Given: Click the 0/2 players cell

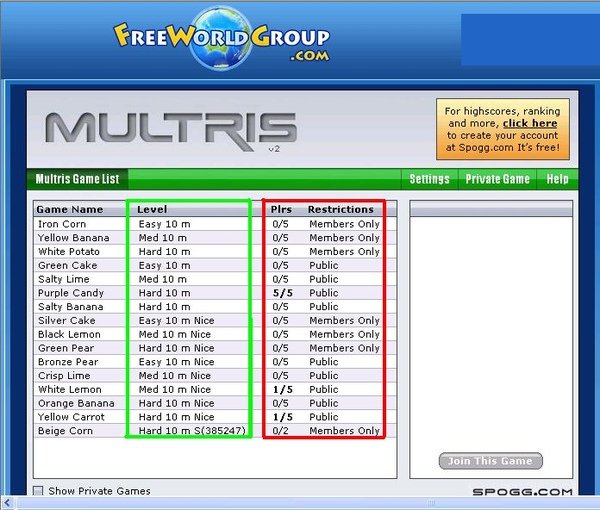Looking at the screenshot, I should click(280, 431).
